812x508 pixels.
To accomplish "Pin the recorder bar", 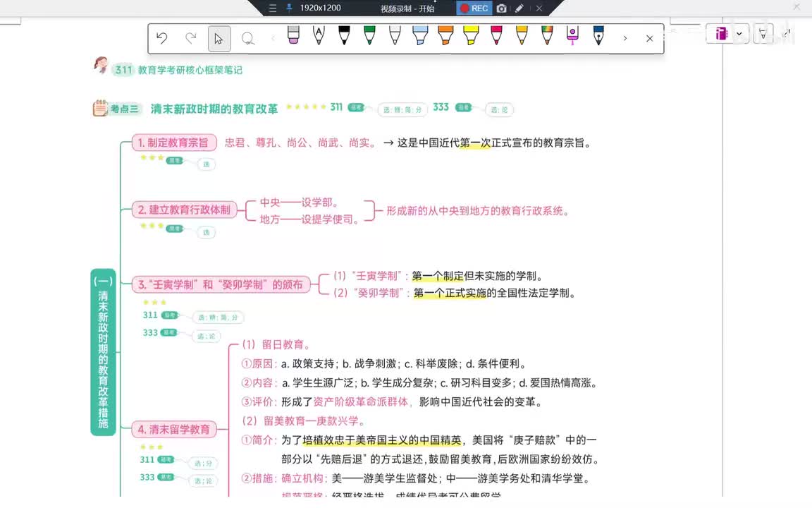I will click(289, 8).
